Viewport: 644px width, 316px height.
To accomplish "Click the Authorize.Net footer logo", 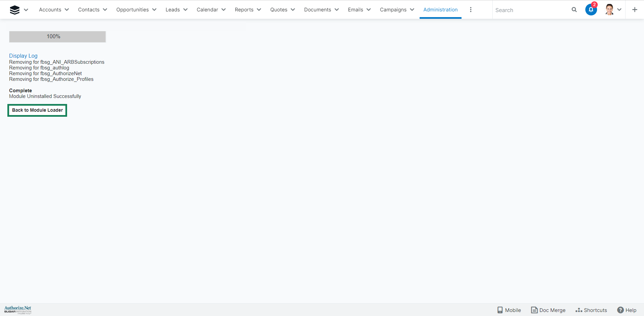I will (18, 309).
